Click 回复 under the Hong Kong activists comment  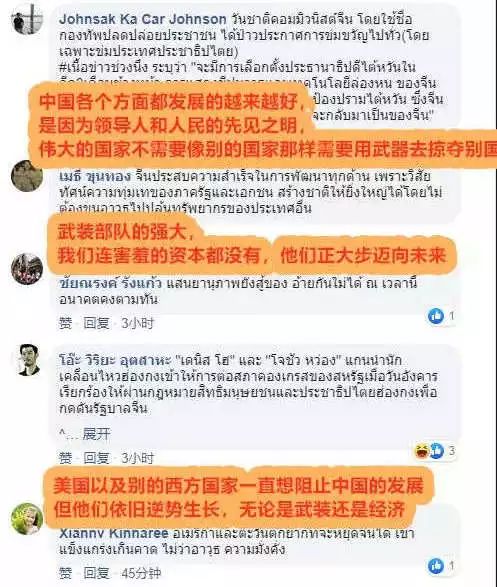(x=96, y=457)
